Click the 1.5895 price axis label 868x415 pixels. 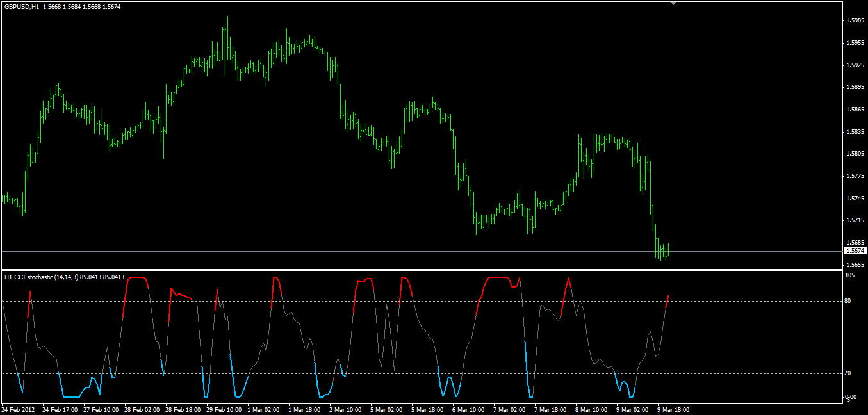click(x=855, y=87)
